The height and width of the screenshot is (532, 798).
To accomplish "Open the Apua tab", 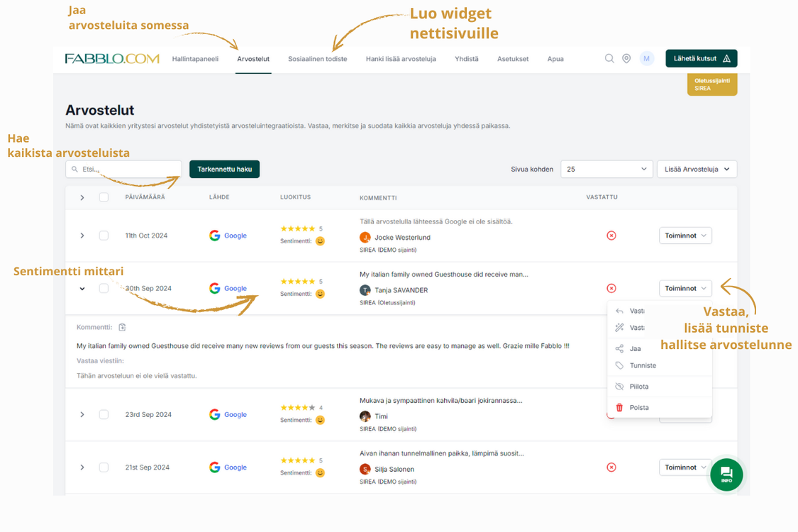I will click(555, 59).
